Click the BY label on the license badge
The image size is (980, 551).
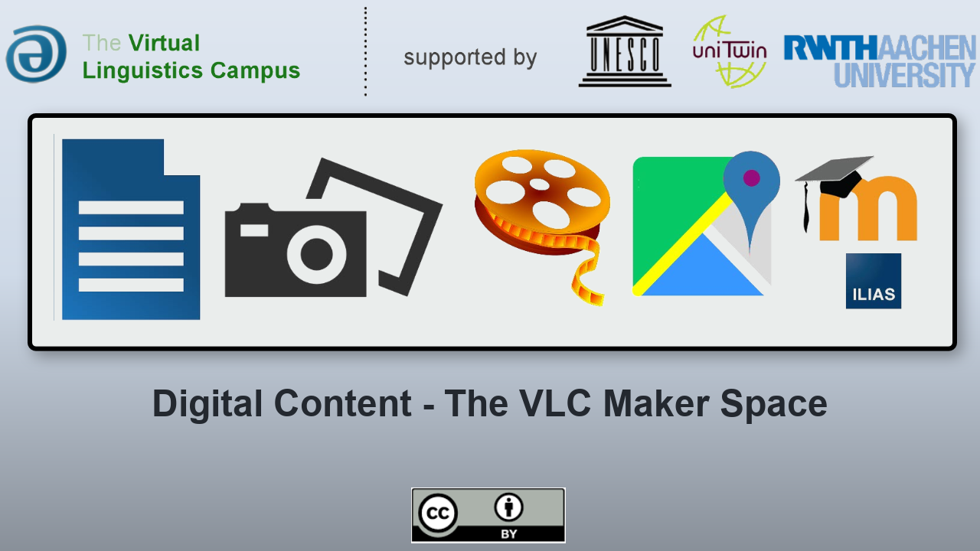[x=508, y=534]
